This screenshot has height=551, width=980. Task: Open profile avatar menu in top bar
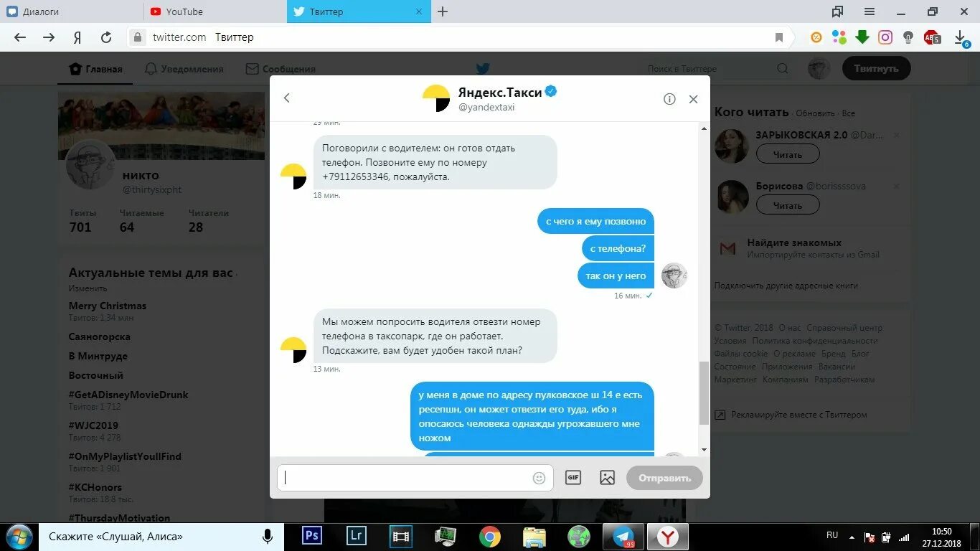[x=819, y=69]
